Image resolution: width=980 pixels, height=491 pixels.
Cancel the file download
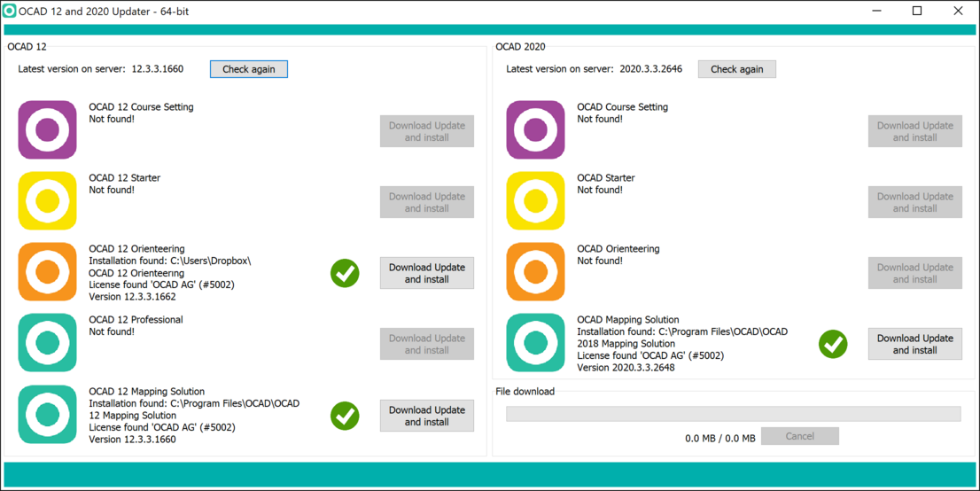click(800, 436)
